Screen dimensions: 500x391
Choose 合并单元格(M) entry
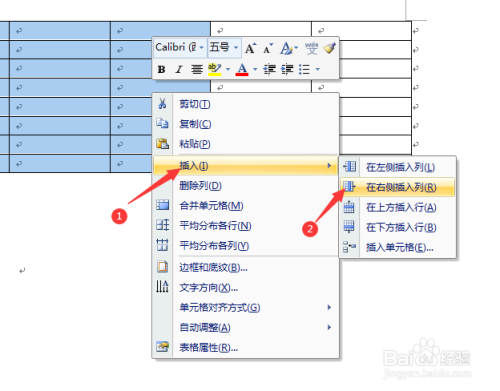[x=211, y=206]
